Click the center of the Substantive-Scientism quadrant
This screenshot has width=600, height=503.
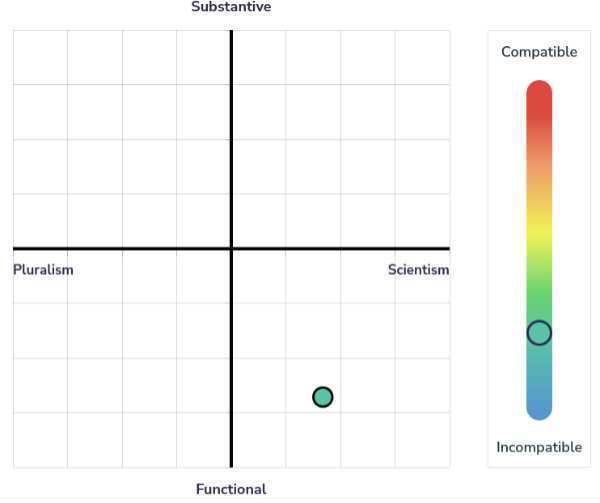click(340, 139)
